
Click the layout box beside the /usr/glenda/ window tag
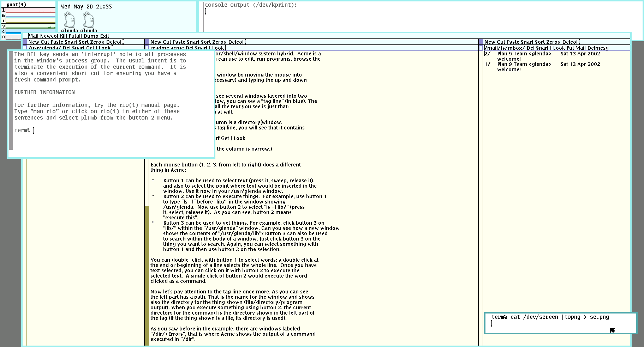pos(25,48)
